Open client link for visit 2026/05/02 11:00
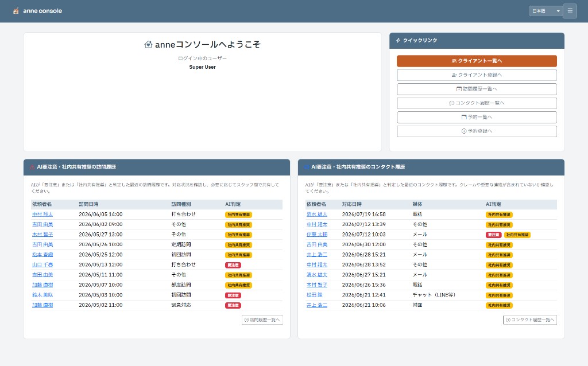This screenshot has width=588, height=366. 42,305
